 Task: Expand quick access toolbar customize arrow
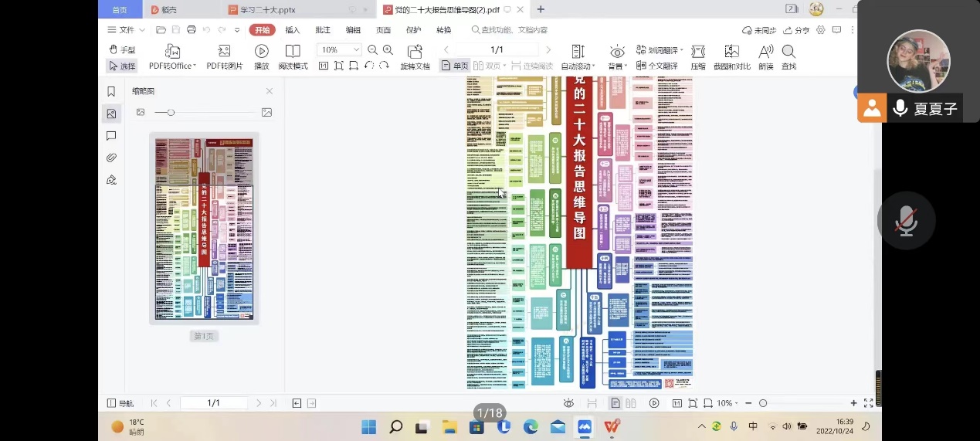point(237,30)
